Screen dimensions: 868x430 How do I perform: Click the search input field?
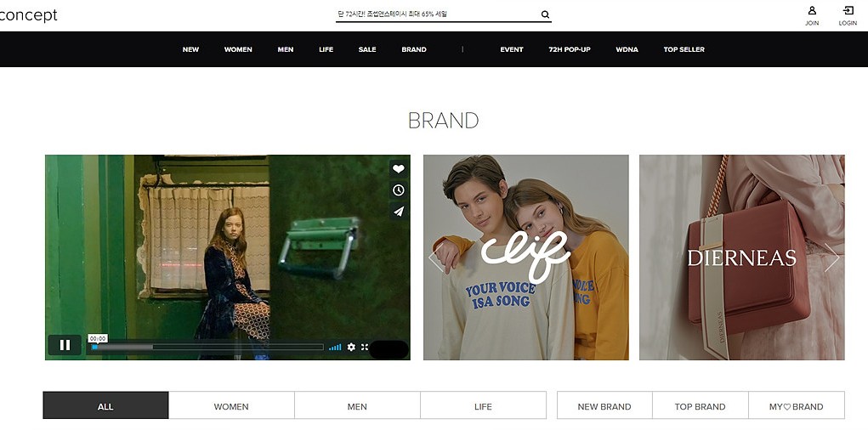pos(437,14)
